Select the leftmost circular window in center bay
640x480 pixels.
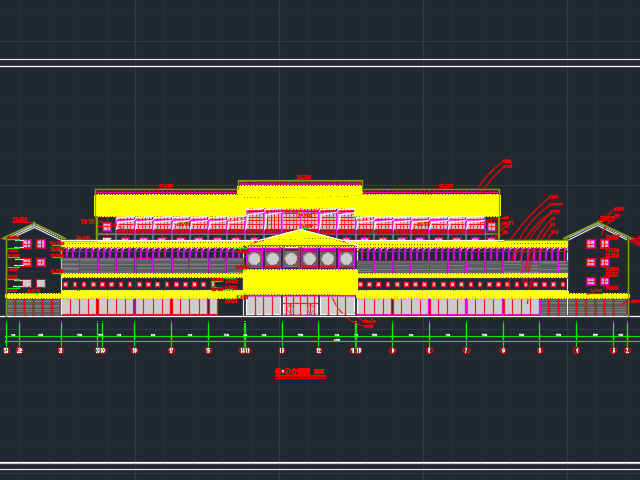pyautogui.click(x=255, y=259)
